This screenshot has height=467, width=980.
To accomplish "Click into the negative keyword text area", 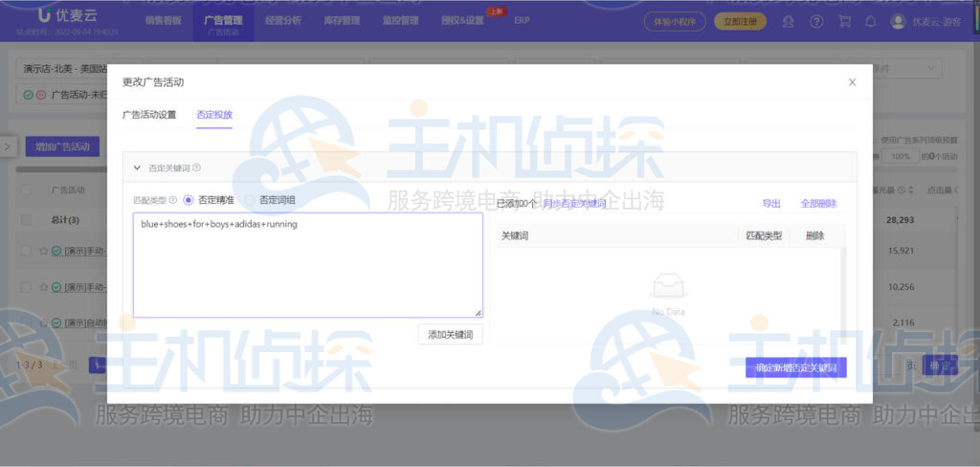I will pyautogui.click(x=306, y=268).
